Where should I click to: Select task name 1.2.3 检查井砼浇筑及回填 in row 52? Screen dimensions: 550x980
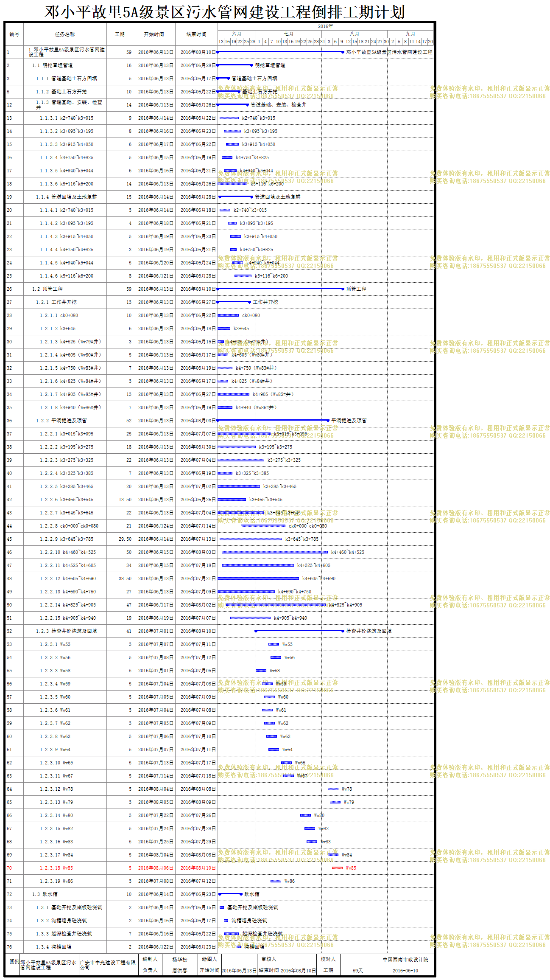67,631
